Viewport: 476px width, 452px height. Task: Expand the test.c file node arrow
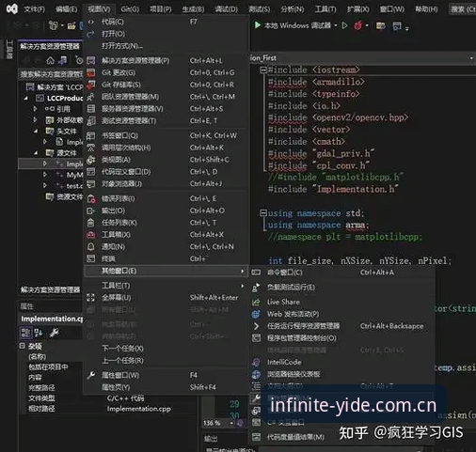click(x=45, y=185)
